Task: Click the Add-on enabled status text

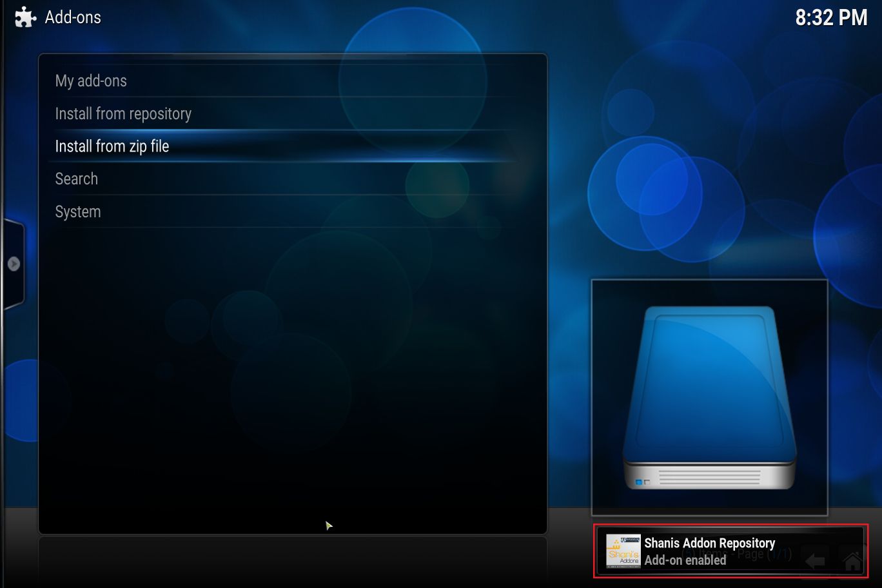Action: point(685,560)
